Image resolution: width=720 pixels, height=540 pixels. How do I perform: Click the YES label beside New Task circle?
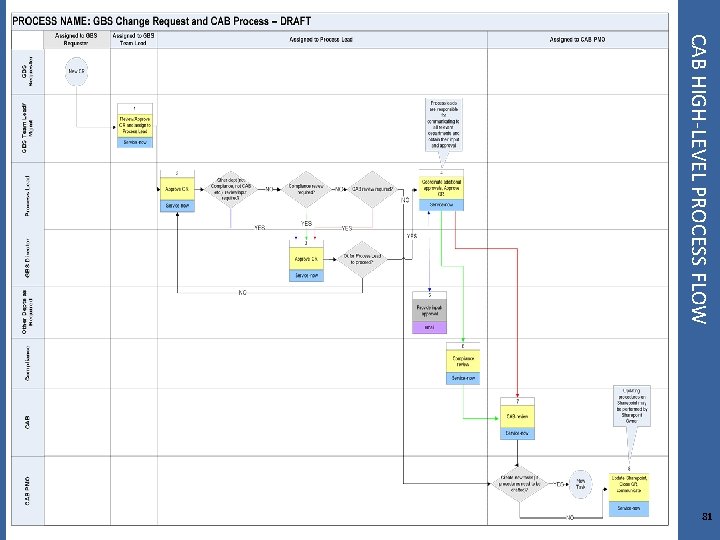(557, 484)
